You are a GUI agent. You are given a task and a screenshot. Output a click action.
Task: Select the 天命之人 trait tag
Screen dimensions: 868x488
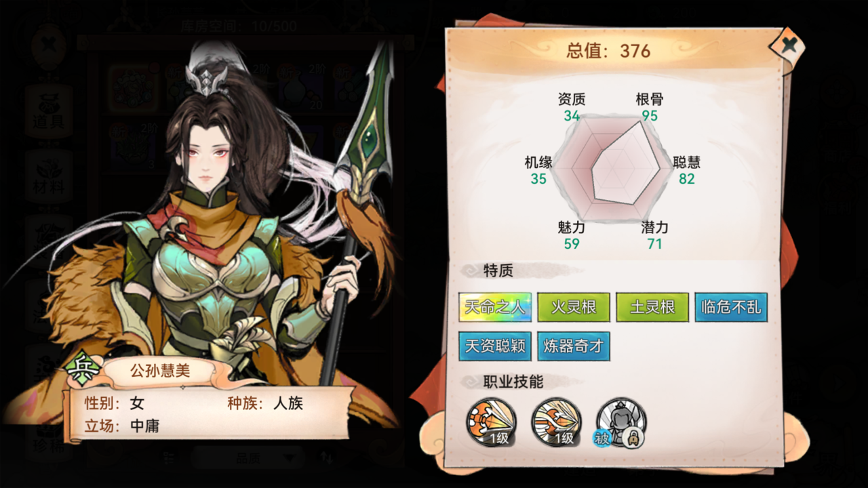pos(495,307)
